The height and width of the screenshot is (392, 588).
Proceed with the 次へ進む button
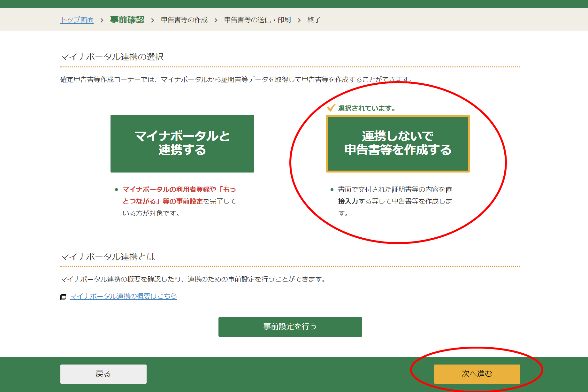coord(477,374)
